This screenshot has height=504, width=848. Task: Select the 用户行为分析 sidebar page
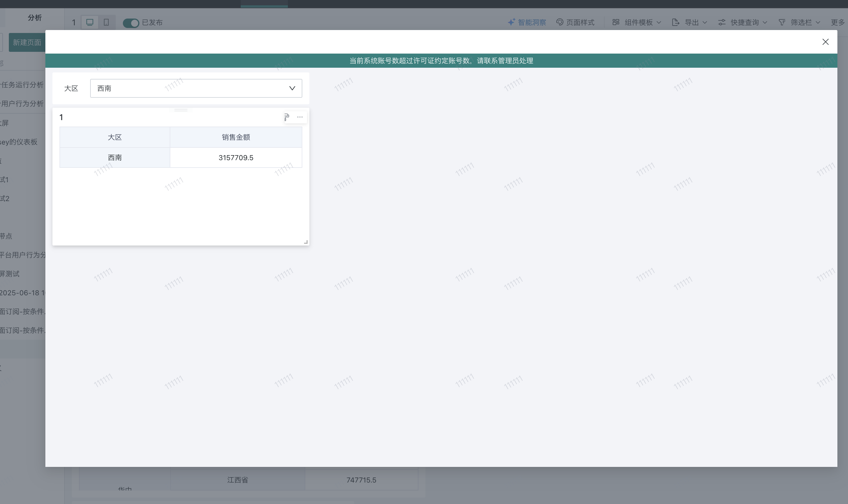coord(22,104)
